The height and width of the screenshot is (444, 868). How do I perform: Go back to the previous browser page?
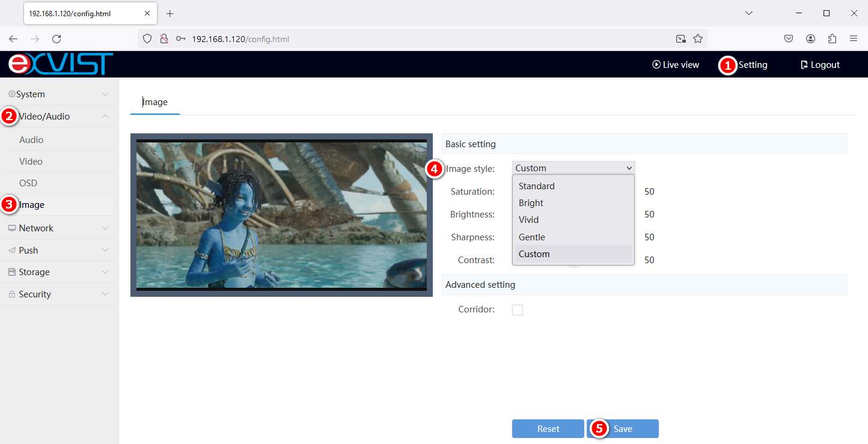click(13, 38)
